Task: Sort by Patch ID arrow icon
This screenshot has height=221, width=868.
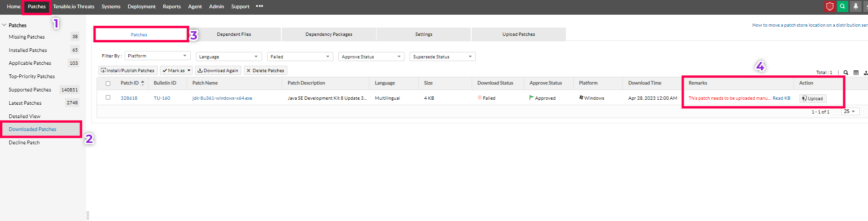Action: (x=143, y=83)
